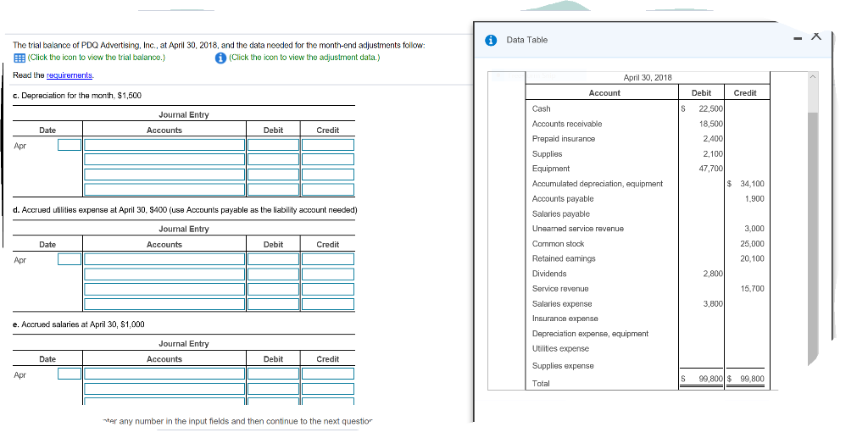Select first credit field for depreciation entry
The image size is (868, 438).
328,145
